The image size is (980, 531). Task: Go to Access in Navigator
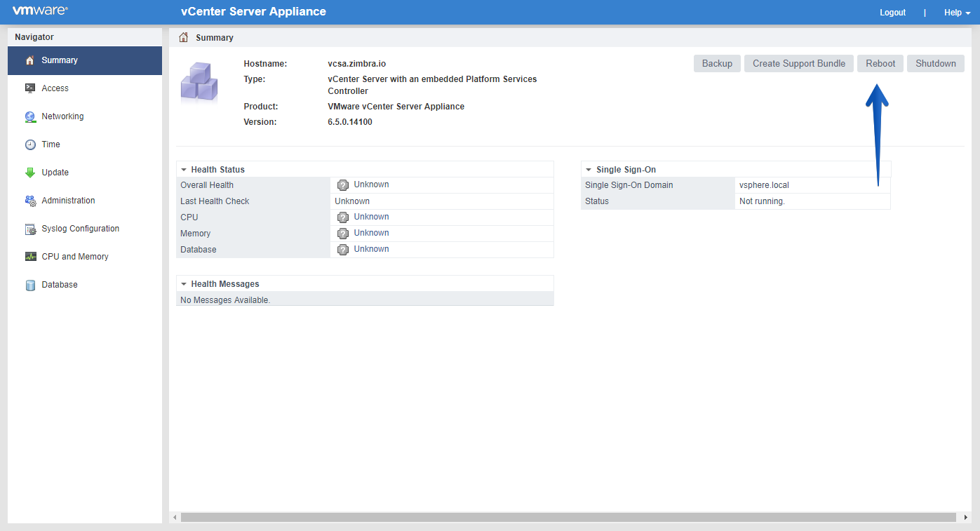85,88
